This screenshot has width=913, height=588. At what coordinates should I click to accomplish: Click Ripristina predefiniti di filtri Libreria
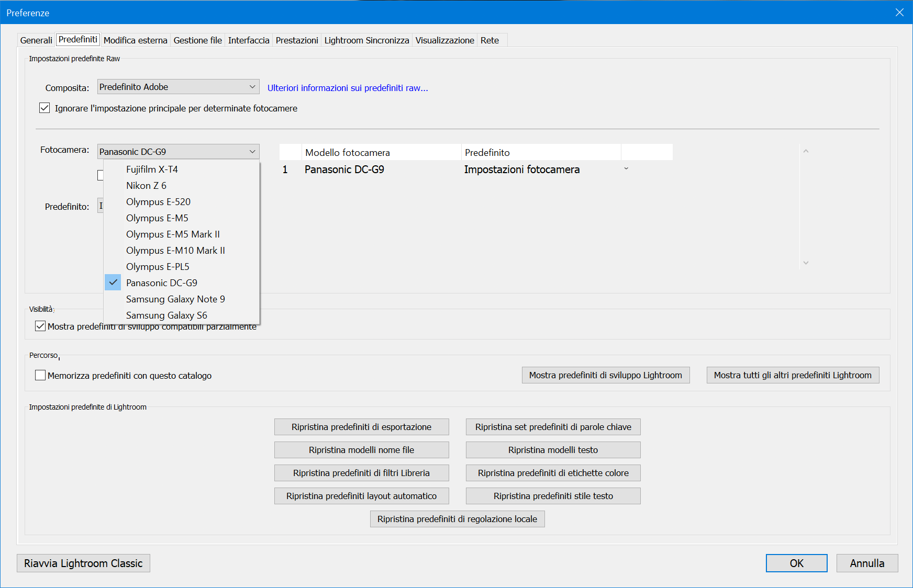click(x=362, y=473)
